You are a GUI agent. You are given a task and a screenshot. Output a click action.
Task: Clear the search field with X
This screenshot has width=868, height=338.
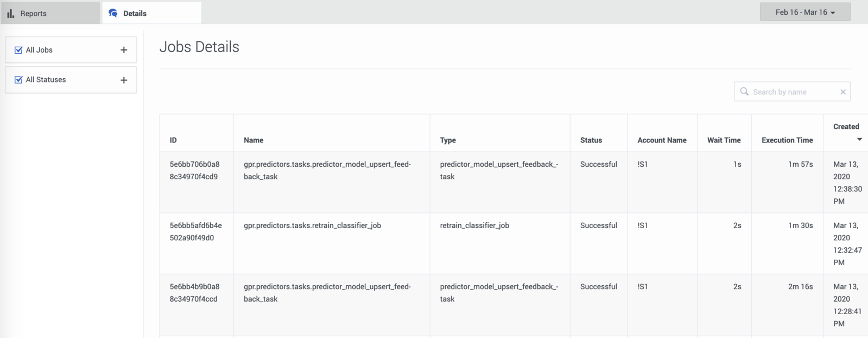pyautogui.click(x=843, y=92)
